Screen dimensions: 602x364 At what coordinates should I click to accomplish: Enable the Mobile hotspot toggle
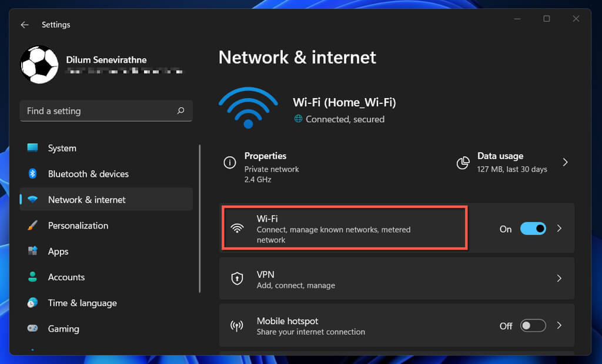tap(533, 326)
